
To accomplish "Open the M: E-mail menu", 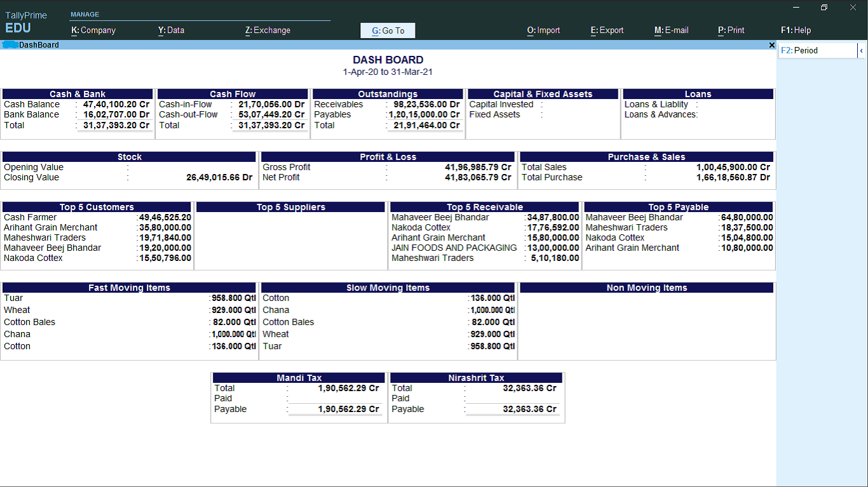I will pyautogui.click(x=671, y=30).
